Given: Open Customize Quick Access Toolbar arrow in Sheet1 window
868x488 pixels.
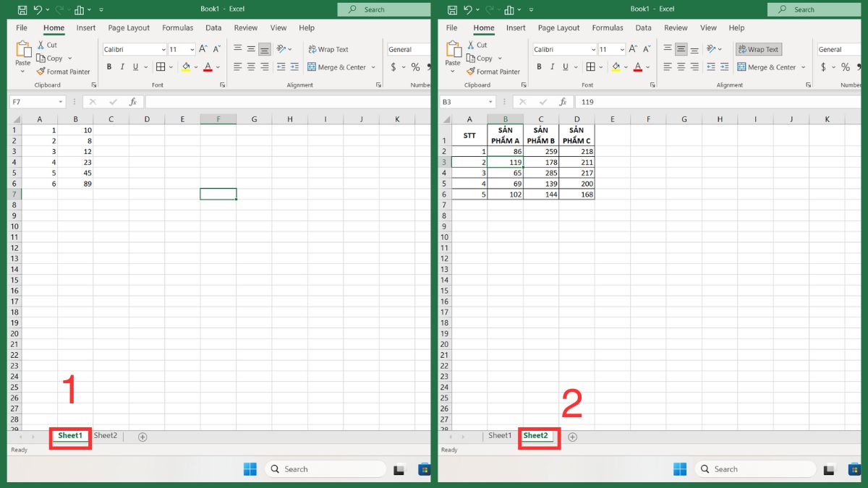Looking at the screenshot, I should point(101,10).
